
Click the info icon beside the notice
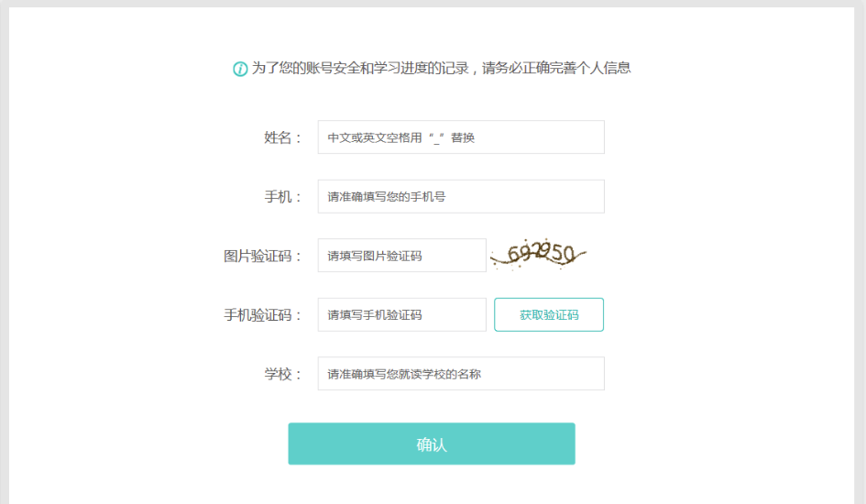point(240,69)
